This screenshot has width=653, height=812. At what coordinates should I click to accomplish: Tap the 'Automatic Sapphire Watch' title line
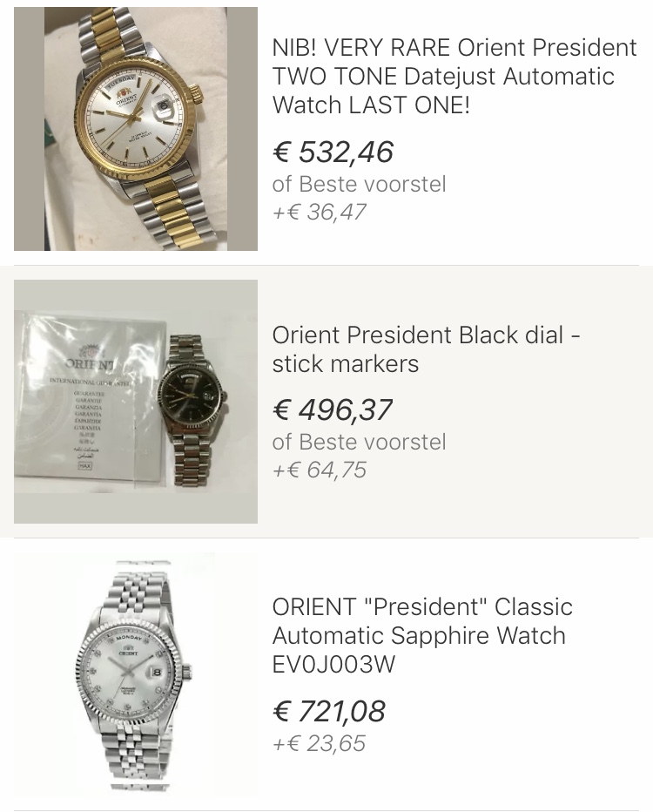(419, 635)
